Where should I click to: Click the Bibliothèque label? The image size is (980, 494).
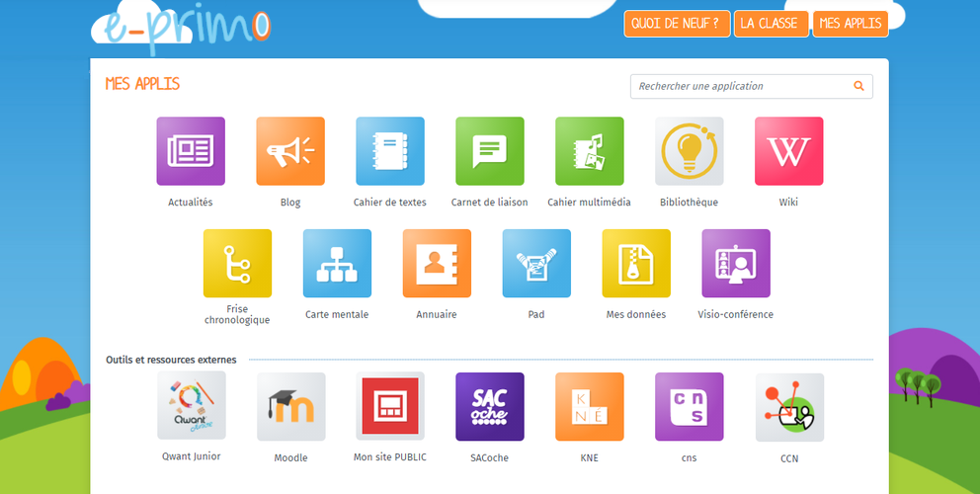(690, 203)
